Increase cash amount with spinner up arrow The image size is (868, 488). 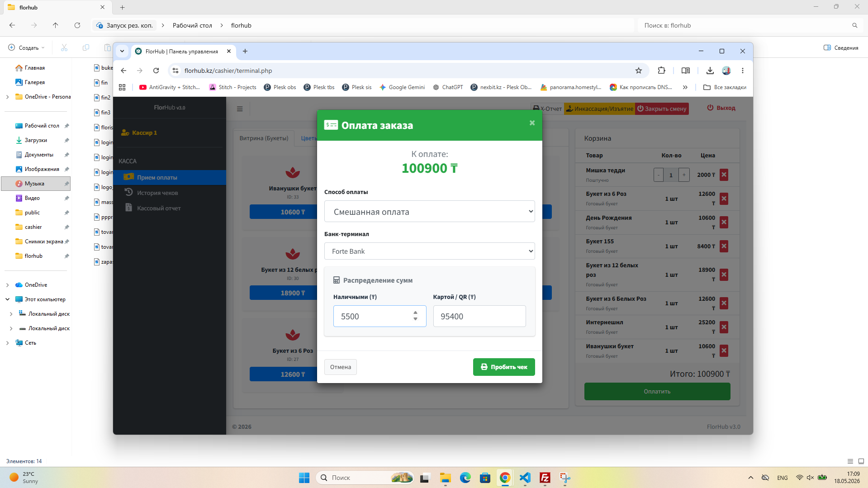click(415, 313)
